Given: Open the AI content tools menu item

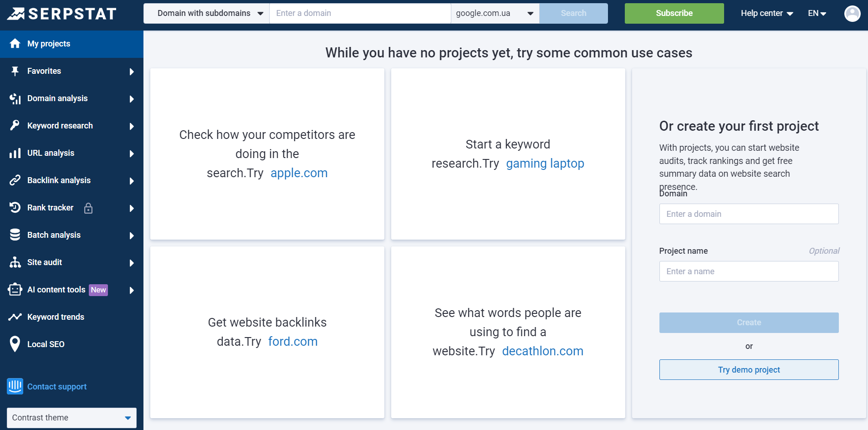Looking at the screenshot, I should pyautogui.click(x=71, y=290).
